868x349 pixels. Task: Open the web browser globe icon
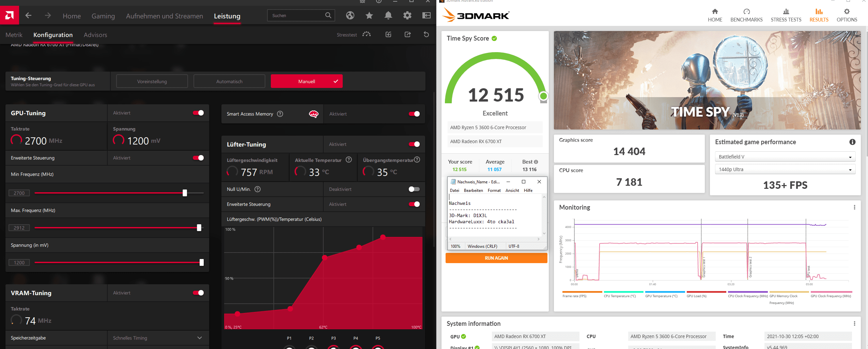(x=350, y=15)
